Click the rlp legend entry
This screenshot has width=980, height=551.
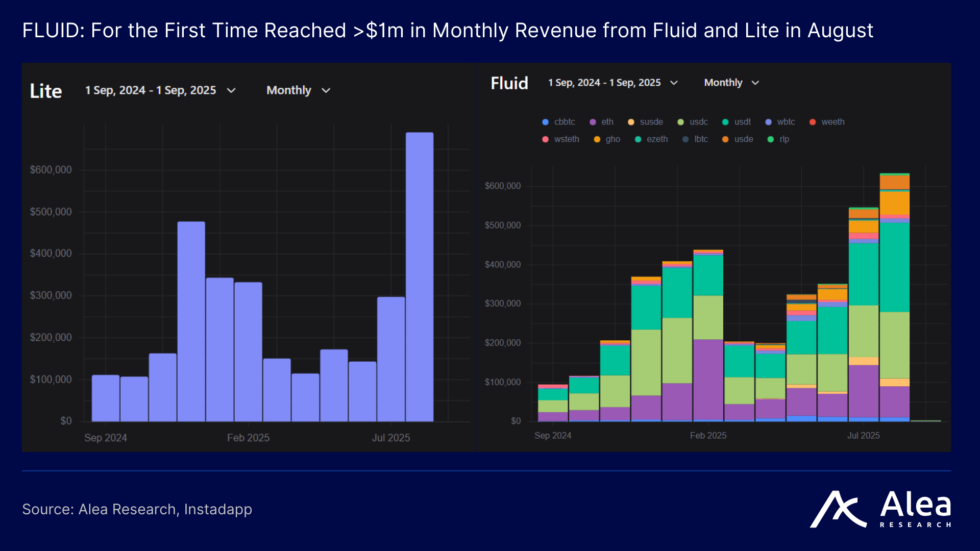[778, 139]
